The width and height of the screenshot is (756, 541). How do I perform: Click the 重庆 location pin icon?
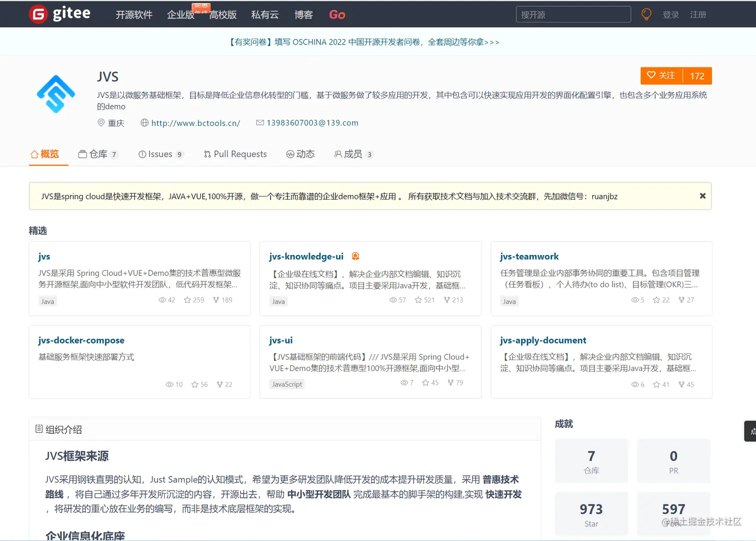point(101,122)
